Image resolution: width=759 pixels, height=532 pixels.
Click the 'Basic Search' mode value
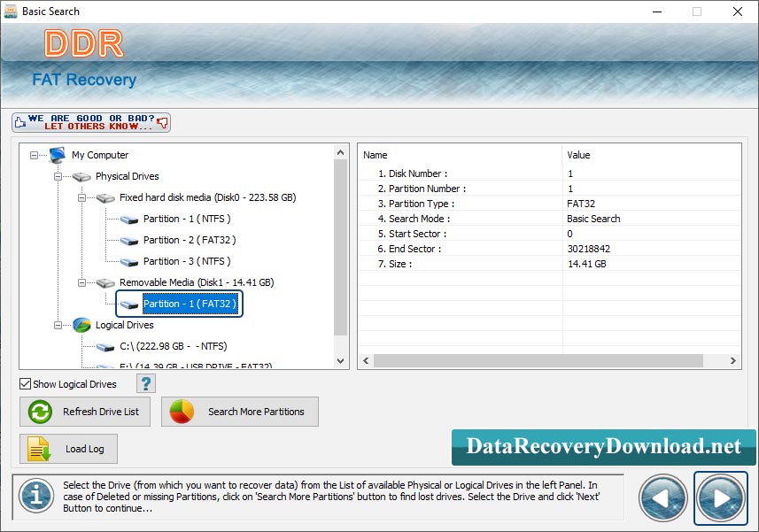(x=593, y=220)
